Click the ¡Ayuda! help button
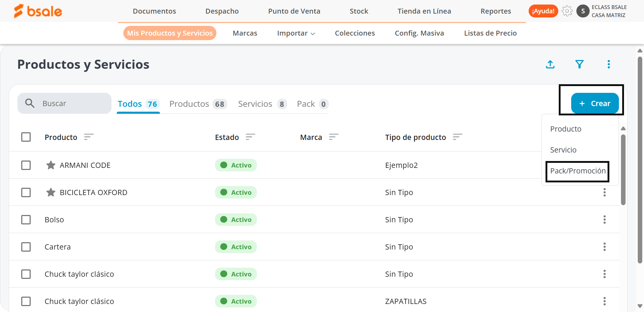 pyautogui.click(x=543, y=11)
